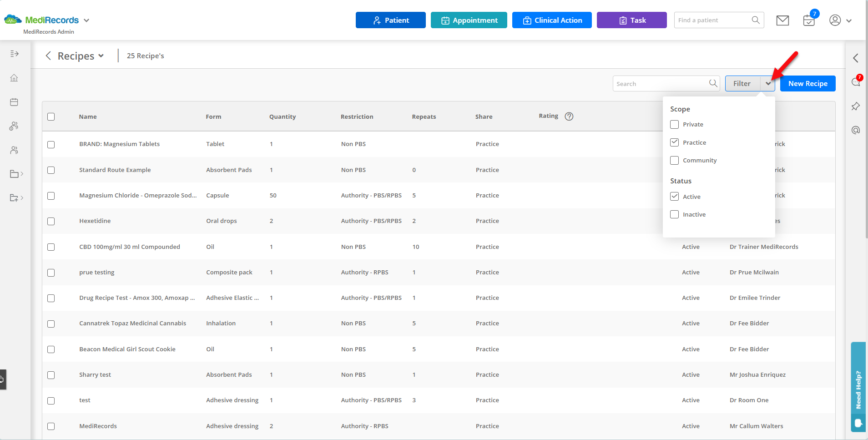Click Mr Callum Walters cell
The image size is (868, 440).
pos(756,426)
